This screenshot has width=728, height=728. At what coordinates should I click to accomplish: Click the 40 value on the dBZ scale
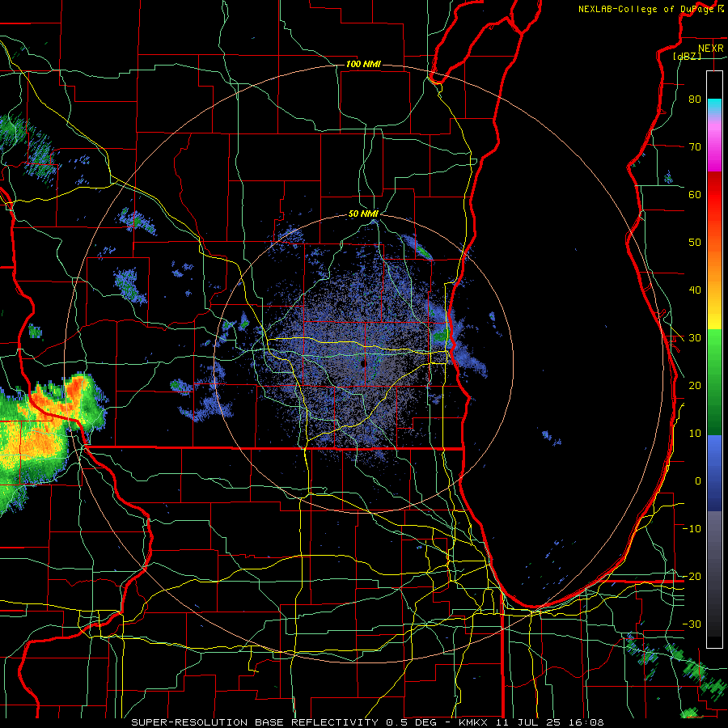click(695, 290)
